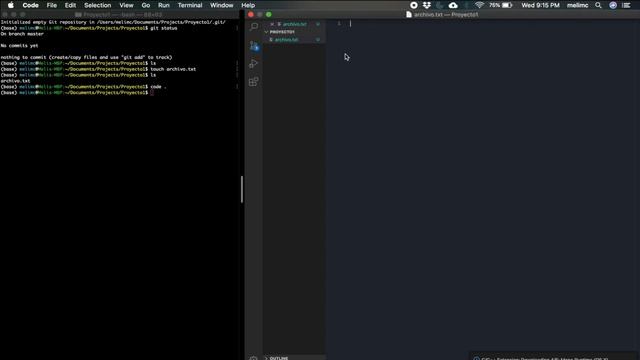Open the Go menu
The height and width of the screenshot is (360, 640).
coord(146,5)
